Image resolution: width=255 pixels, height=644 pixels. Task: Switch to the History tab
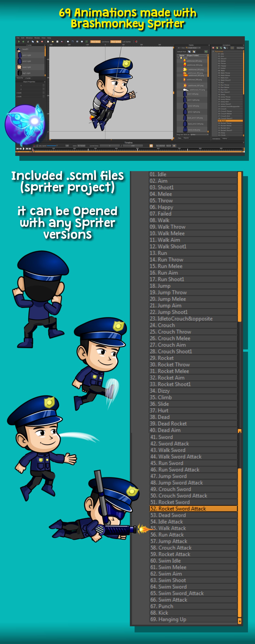click(x=225, y=139)
